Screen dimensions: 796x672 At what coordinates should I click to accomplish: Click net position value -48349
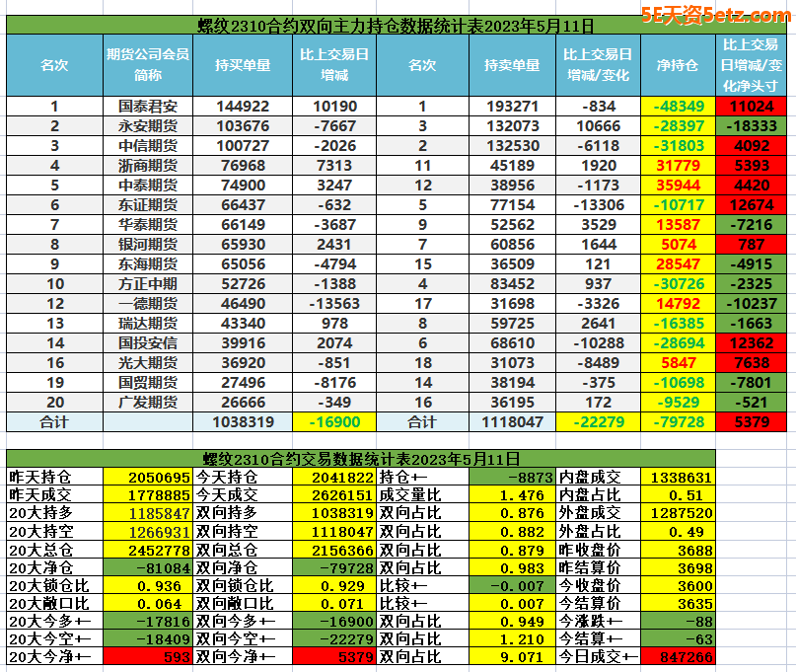click(679, 107)
